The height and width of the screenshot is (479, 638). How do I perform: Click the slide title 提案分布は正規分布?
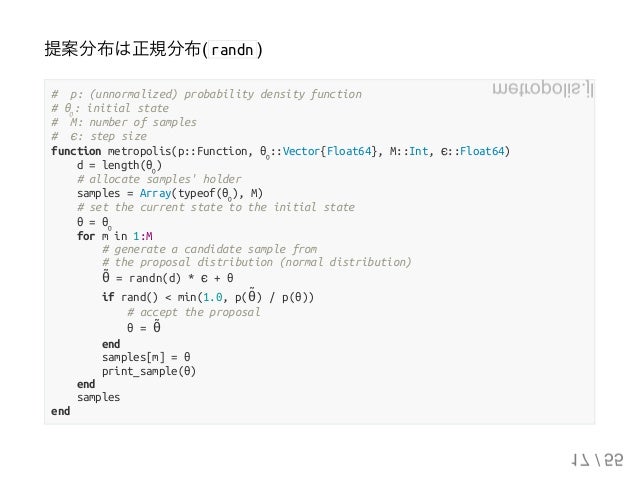pyautogui.click(x=122, y=49)
